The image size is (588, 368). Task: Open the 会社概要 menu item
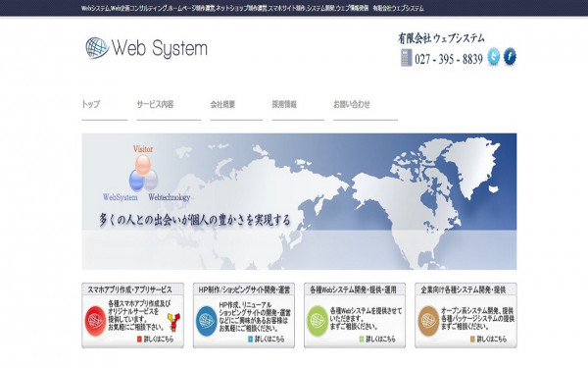click(222, 104)
